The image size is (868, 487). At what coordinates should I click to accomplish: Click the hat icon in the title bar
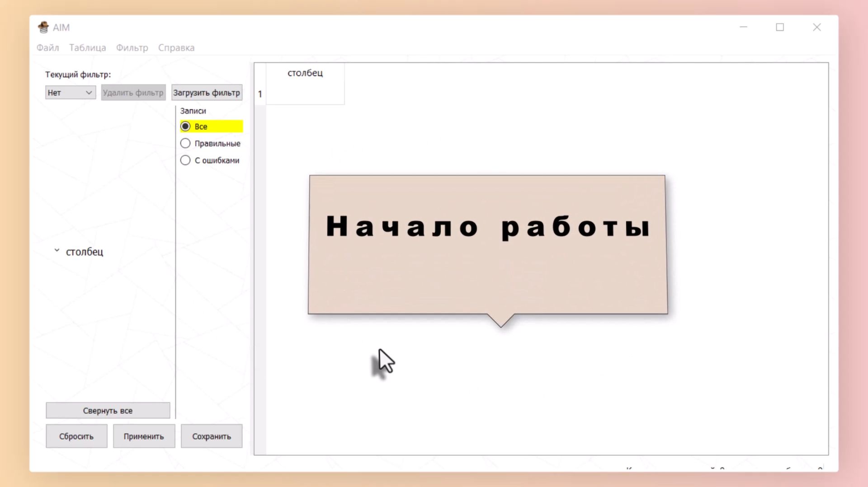click(x=43, y=27)
